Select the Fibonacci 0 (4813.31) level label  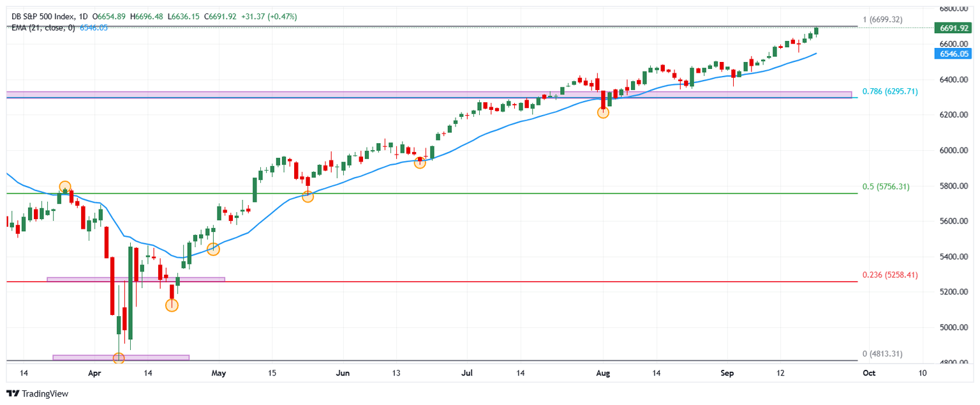tap(881, 353)
